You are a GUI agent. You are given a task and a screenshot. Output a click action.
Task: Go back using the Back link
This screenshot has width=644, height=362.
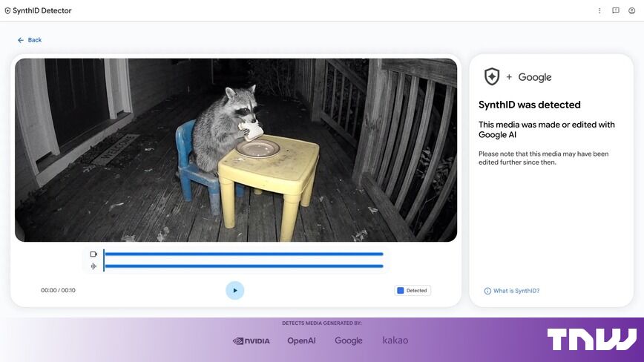30,40
